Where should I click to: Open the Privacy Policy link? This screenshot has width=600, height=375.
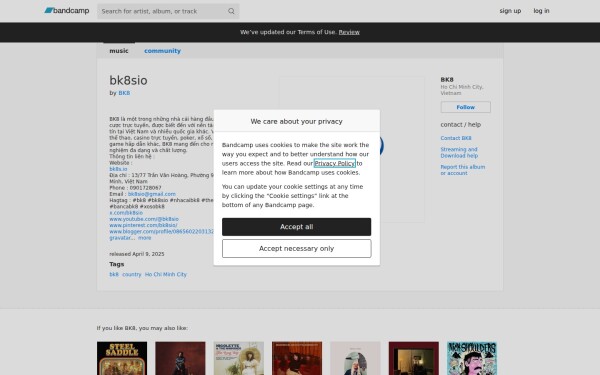pos(334,163)
